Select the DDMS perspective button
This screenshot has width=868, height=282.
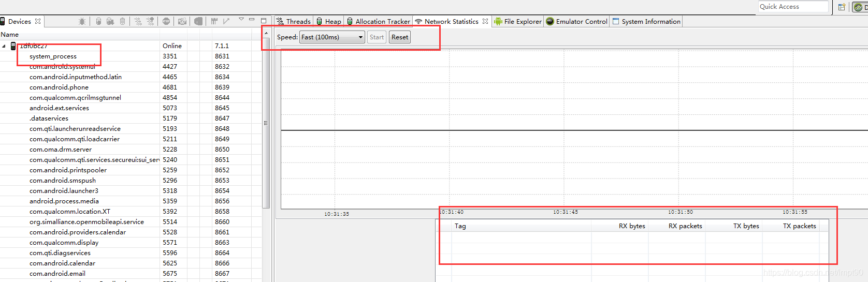point(860,7)
